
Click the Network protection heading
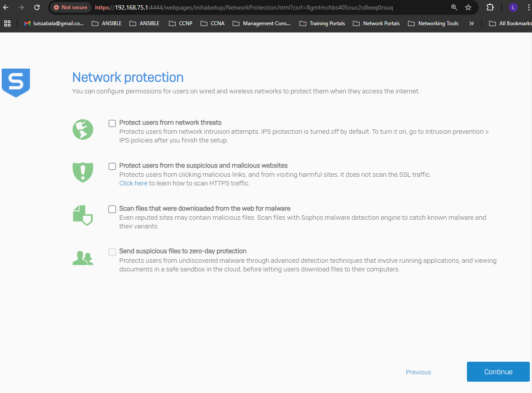pyautogui.click(x=128, y=77)
